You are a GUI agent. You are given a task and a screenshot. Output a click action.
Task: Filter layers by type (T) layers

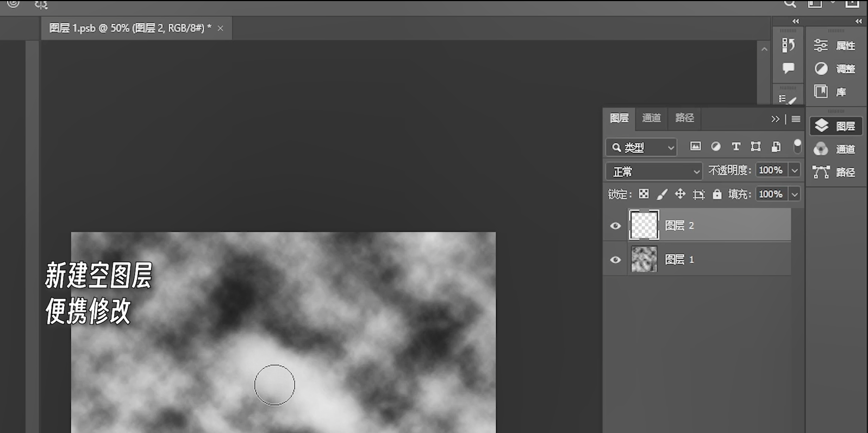tap(736, 146)
